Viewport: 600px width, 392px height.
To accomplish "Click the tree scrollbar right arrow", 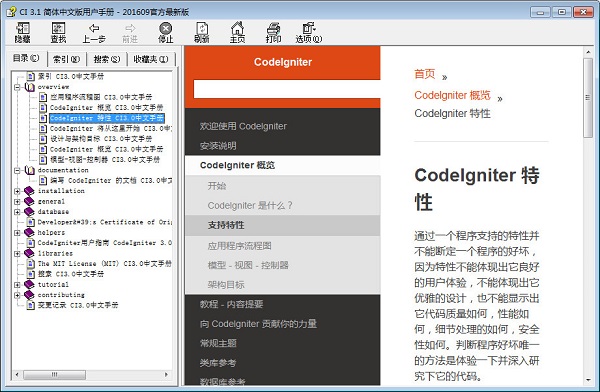I will tap(166, 375).
